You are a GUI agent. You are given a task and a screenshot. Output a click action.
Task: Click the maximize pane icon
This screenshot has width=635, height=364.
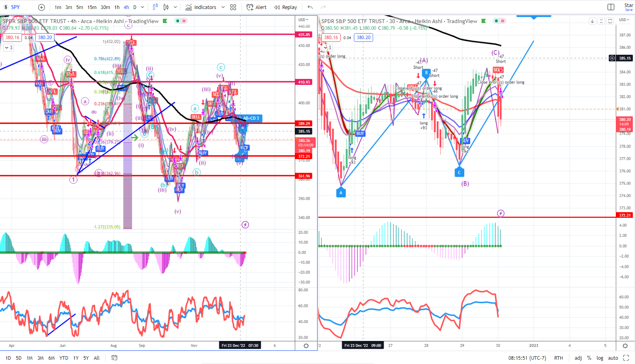pos(610,21)
